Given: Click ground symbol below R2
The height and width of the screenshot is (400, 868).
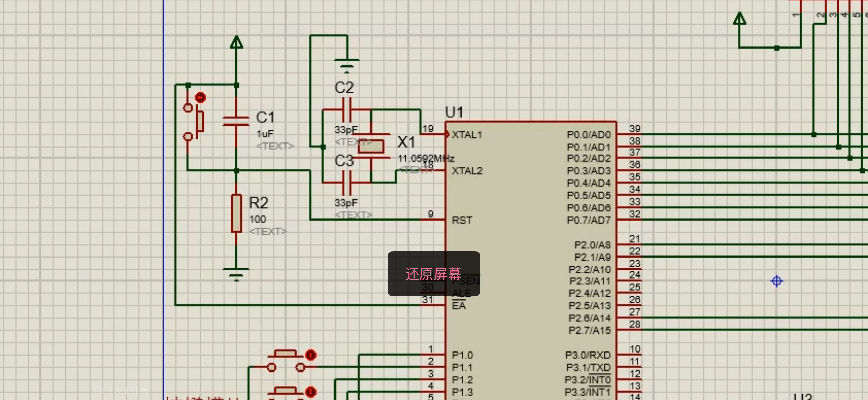Looking at the screenshot, I should 236,274.
